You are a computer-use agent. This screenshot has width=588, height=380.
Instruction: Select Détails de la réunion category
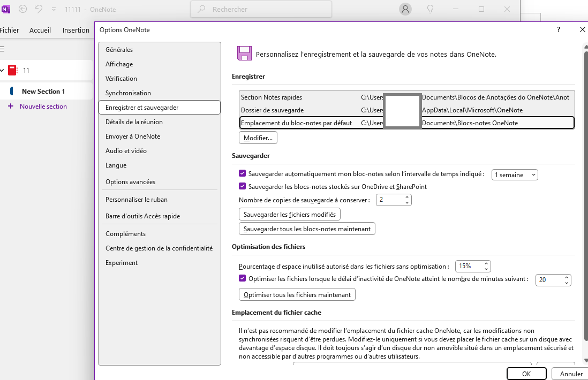(x=160, y=122)
